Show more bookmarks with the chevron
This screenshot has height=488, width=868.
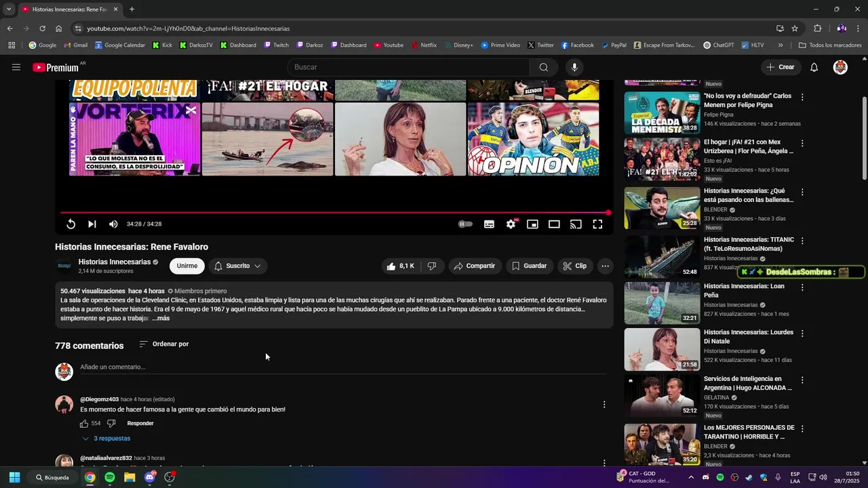[781, 45]
